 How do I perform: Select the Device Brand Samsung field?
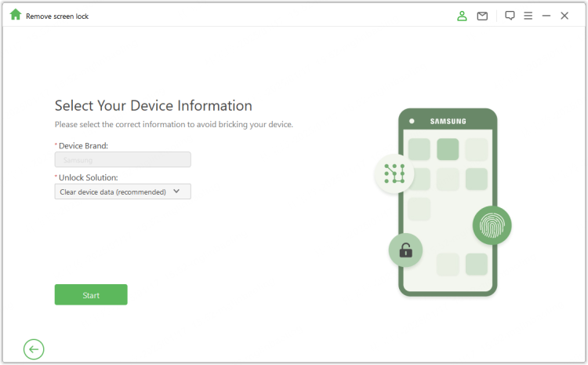point(122,160)
